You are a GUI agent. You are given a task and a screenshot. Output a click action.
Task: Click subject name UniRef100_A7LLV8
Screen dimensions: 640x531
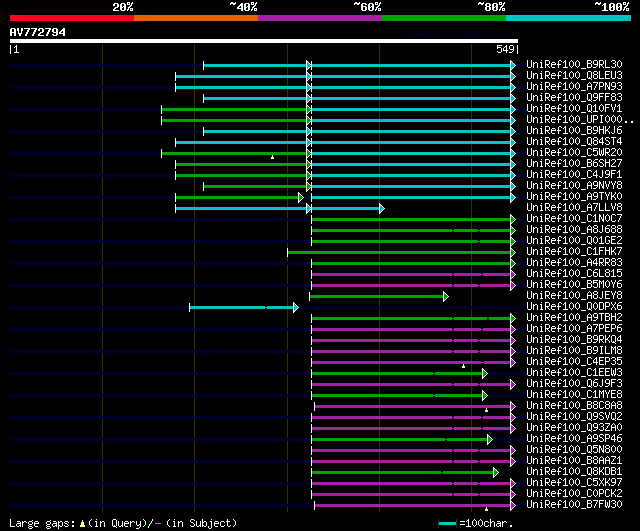click(x=574, y=208)
